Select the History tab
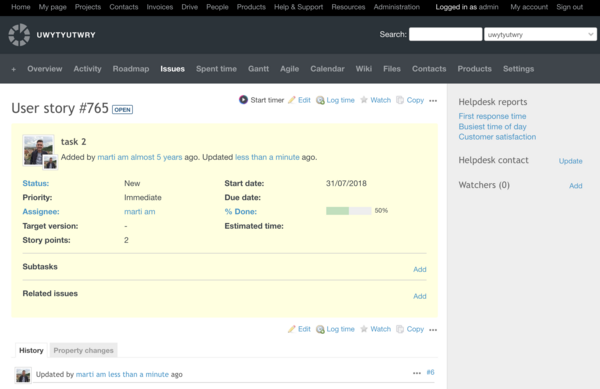Viewport: 600px width, 389px height. [31, 350]
